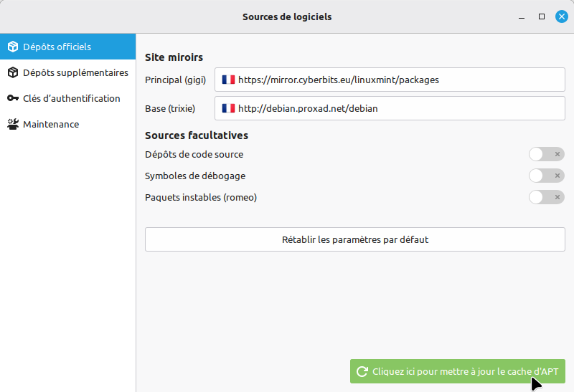574x392 pixels.
Task: Click the Dépôts supplémentaires package icon
Action: (x=13, y=73)
